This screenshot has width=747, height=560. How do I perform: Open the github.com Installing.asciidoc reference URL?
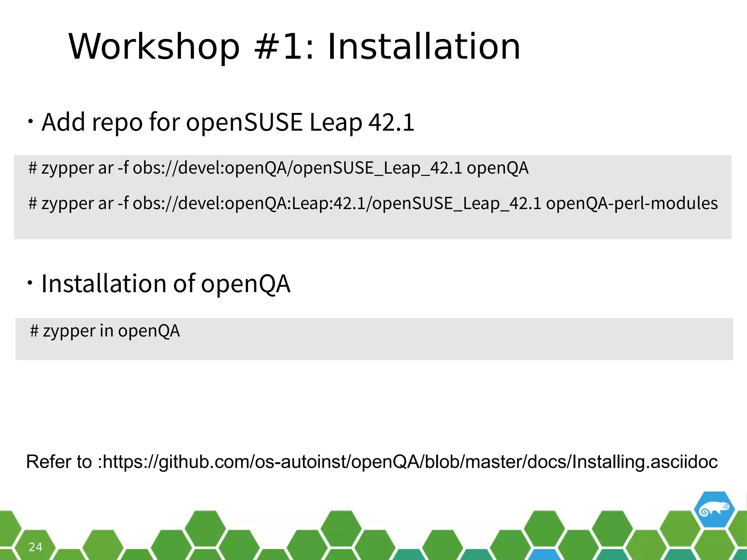(410, 462)
